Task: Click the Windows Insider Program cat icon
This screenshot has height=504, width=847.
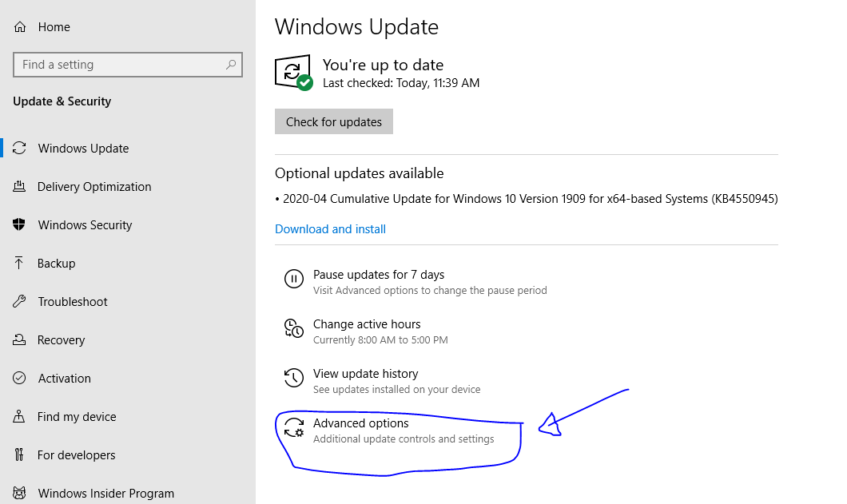Action: click(19, 493)
